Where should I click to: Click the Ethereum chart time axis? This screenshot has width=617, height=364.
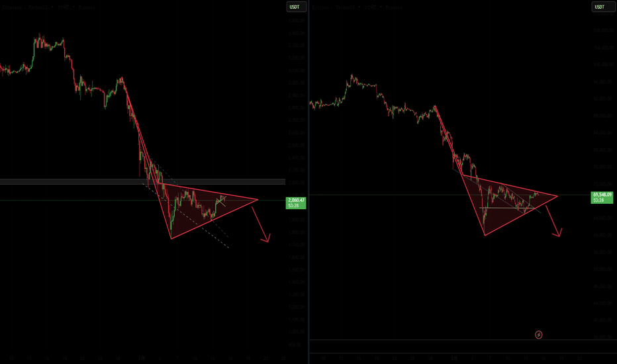pyautogui.click(x=142, y=359)
